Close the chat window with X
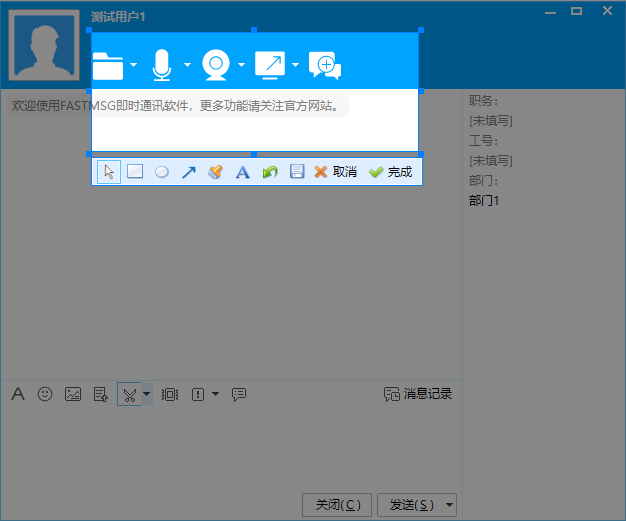Screen dimensions: 626x521 click(x=607, y=11)
